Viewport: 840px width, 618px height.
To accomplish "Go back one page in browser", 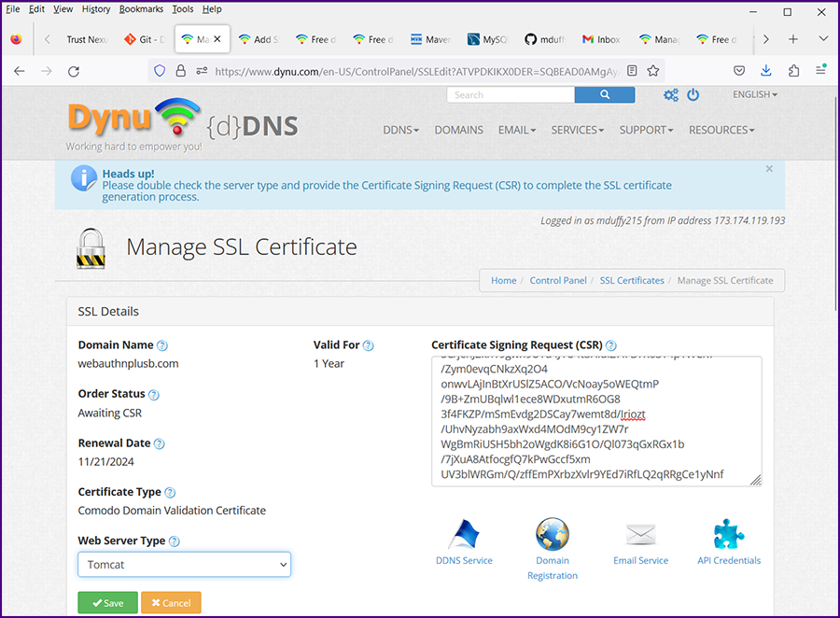I will click(20, 71).
